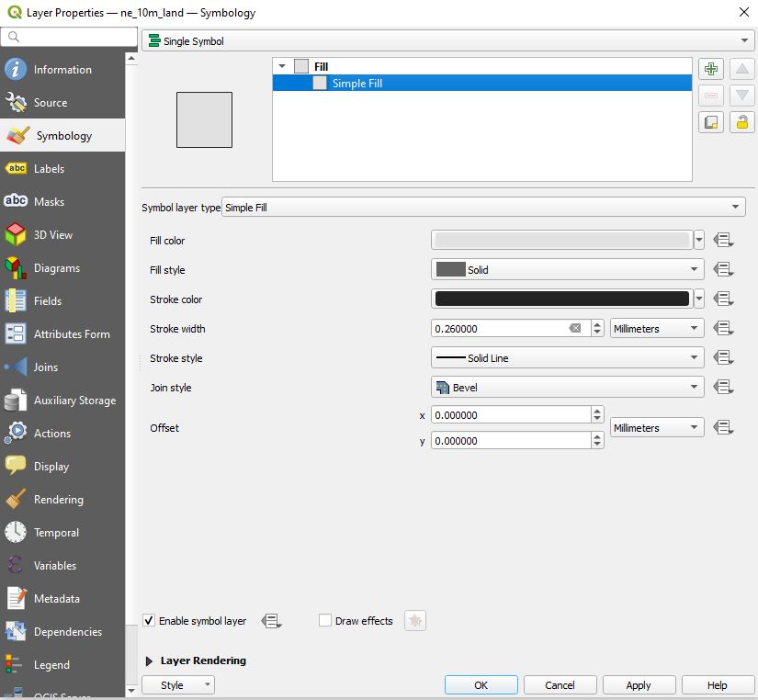Open data defined override for Stroke width
Image resolution: width=758 pixels, height=700 pixels.
[x=723, y=329]
